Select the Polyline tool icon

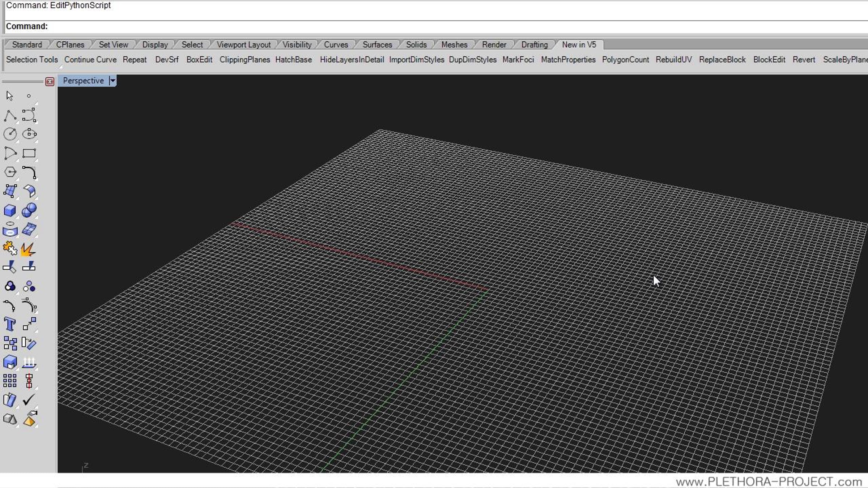click(x=10, y=115)
